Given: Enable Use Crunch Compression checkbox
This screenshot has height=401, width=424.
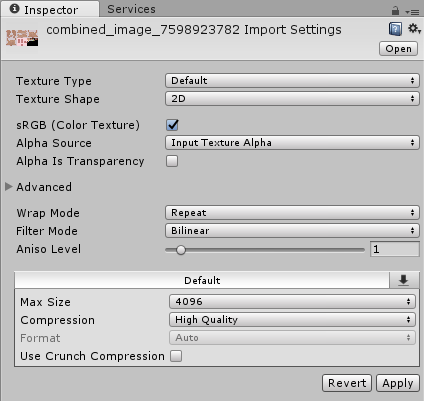Looking at the screenshot, I should coord(176,356).
